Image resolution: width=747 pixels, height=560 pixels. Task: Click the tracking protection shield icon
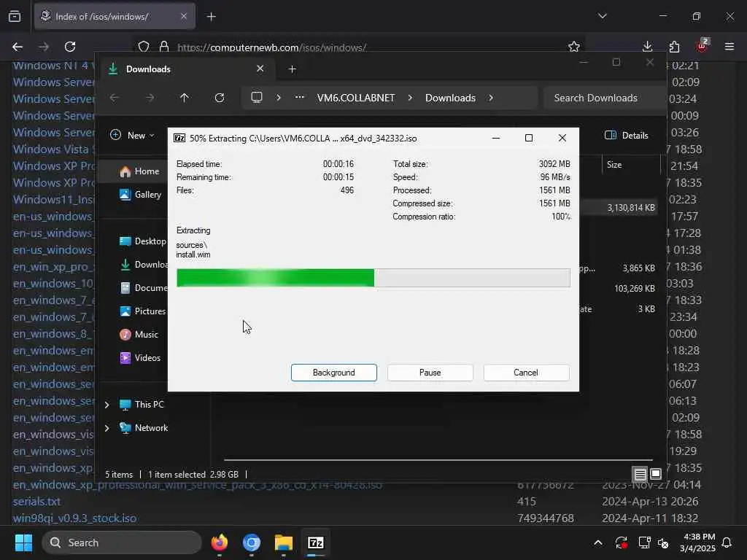[144, 47]
